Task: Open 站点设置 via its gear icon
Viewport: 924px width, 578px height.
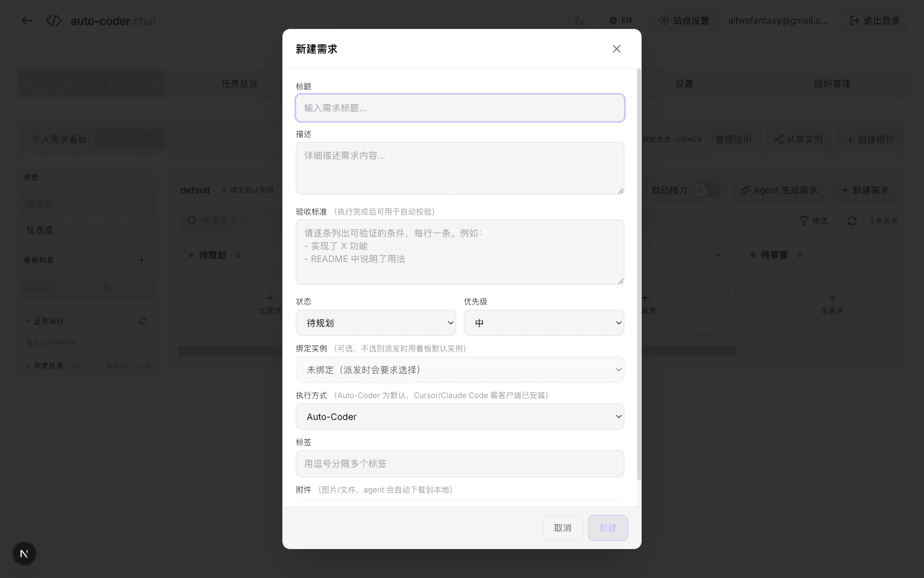Action: 664,21
